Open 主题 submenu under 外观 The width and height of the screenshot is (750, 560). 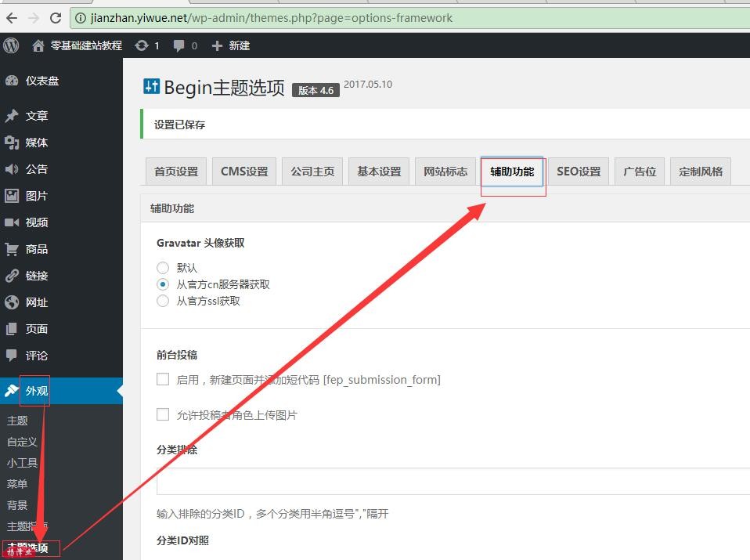pos(17,421)
